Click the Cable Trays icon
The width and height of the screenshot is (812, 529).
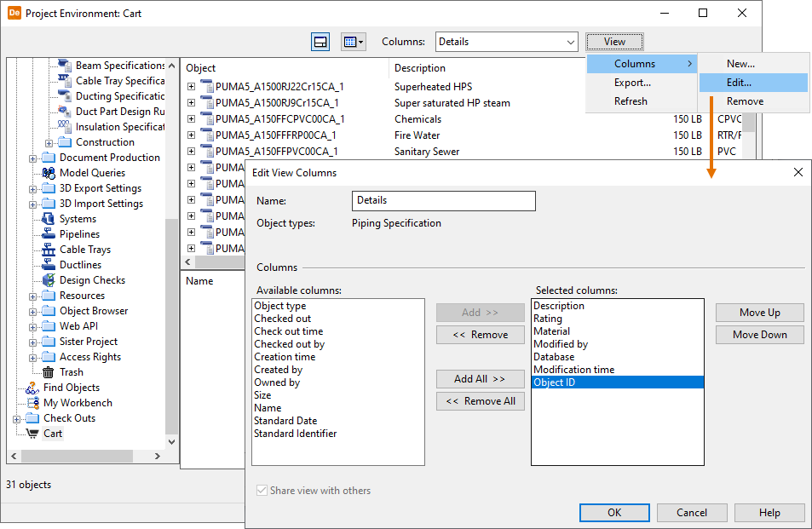coord(49,250)
